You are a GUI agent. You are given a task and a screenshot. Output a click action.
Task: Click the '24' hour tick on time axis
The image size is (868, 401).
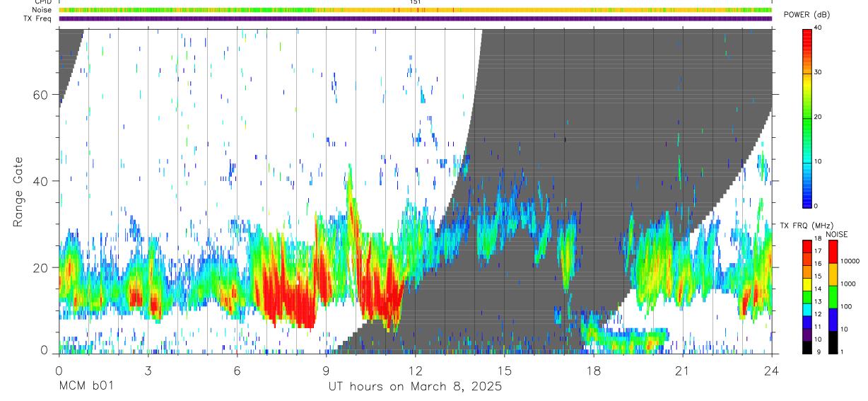coord(771,371)
